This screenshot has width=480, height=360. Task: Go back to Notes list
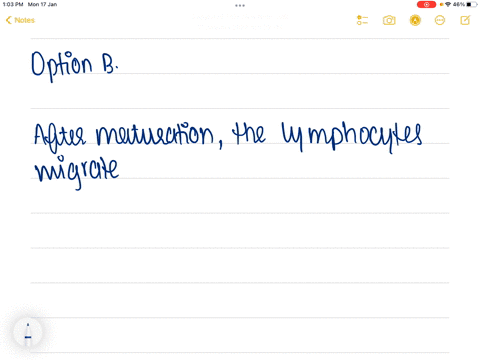(x=20, y=20)
